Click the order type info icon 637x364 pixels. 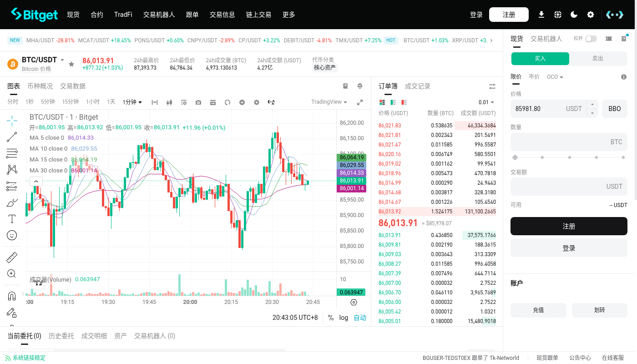[624, 77]
